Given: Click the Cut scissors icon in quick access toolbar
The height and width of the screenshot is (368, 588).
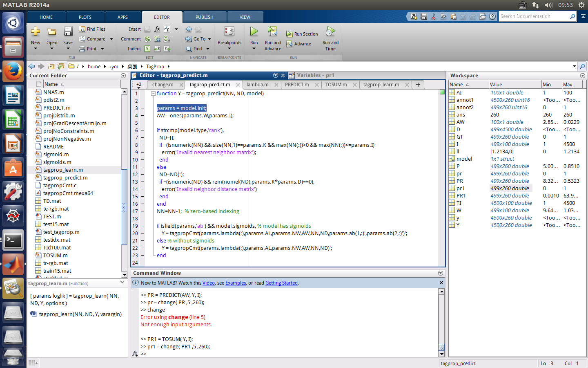Looking at the screenshot, I should 433,16.
